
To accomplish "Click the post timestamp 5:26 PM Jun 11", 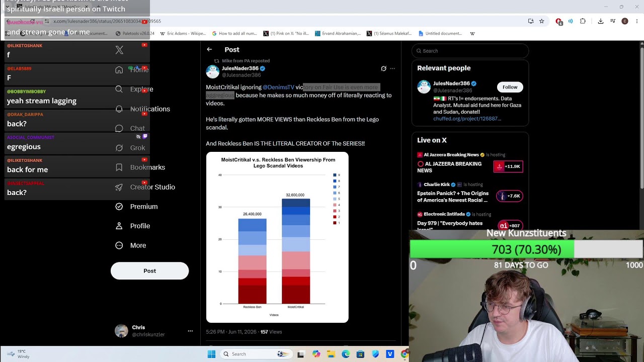I will point(231,332).
